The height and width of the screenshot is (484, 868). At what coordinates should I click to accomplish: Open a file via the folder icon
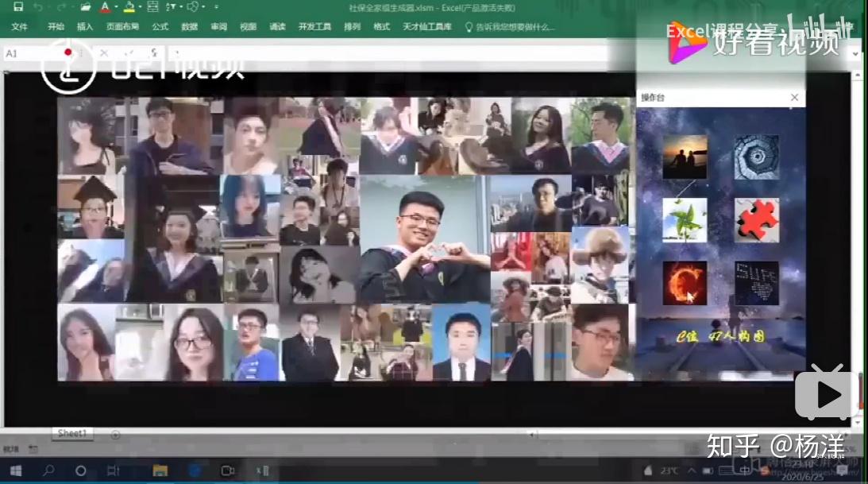(85, 6)
